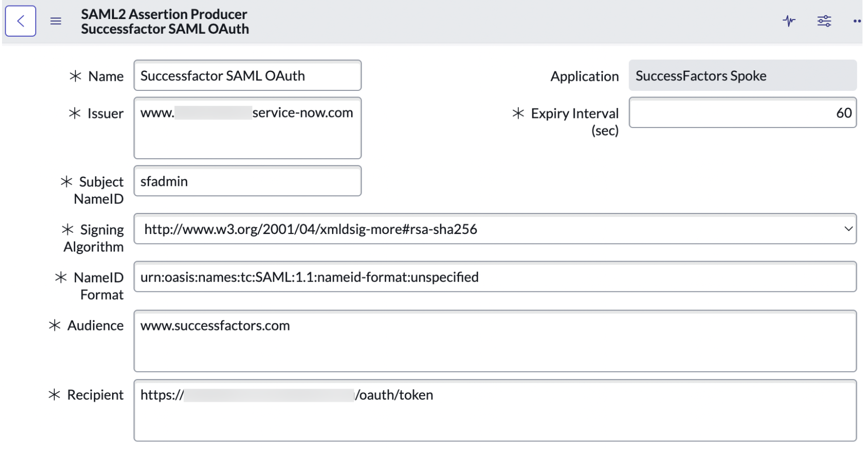Edit the Audience text area
This screenshot has height=455, width=868.
coord(495,341)
